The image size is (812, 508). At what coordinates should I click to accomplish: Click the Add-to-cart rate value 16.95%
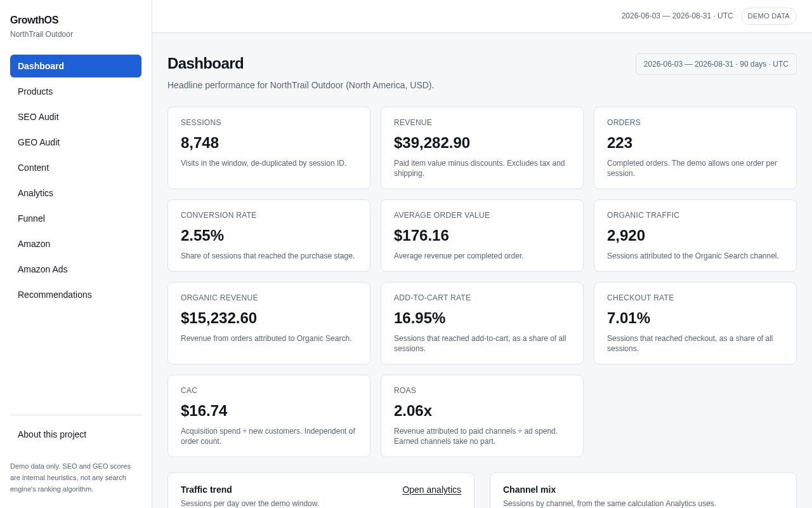pyautogui.click(x=419, y=318)
